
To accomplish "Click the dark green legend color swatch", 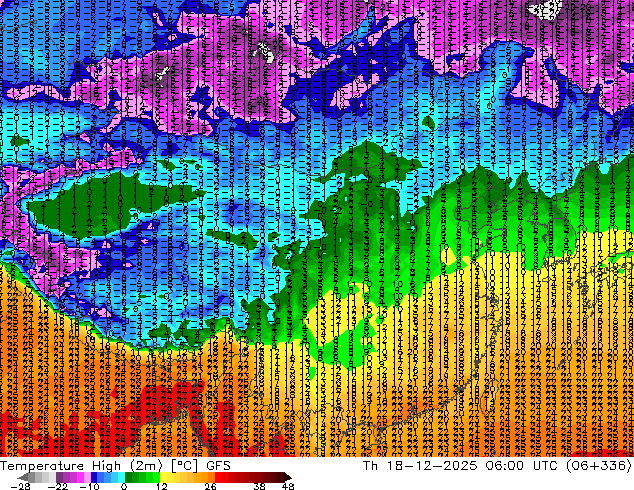I will click(129, 477).
